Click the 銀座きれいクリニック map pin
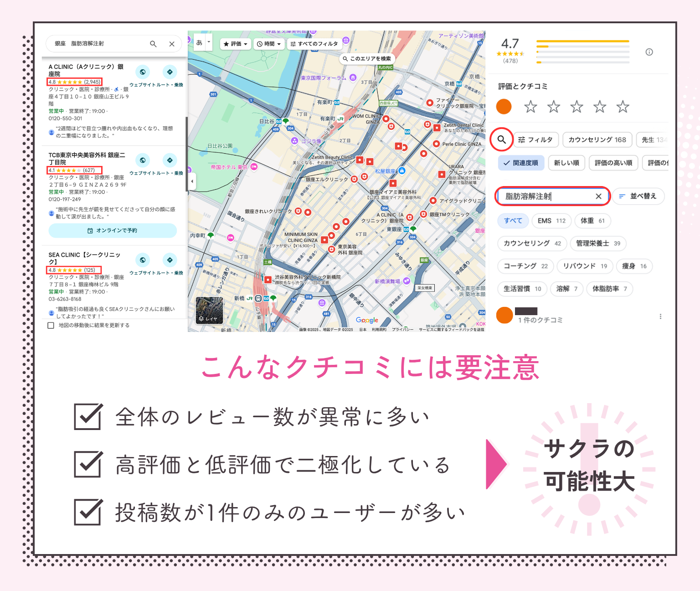 tap(298, 211)
